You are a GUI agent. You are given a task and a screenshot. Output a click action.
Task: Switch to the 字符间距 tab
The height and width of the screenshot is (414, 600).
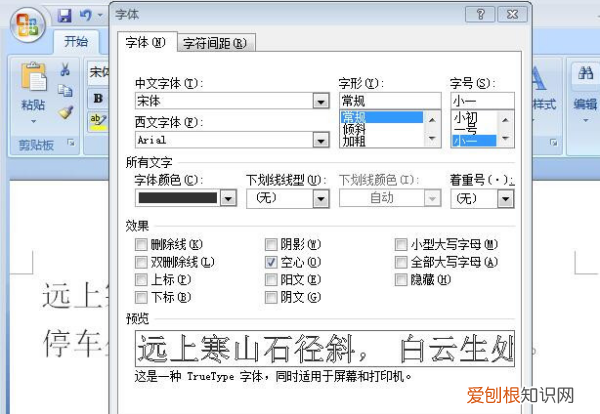coord(215,43)
